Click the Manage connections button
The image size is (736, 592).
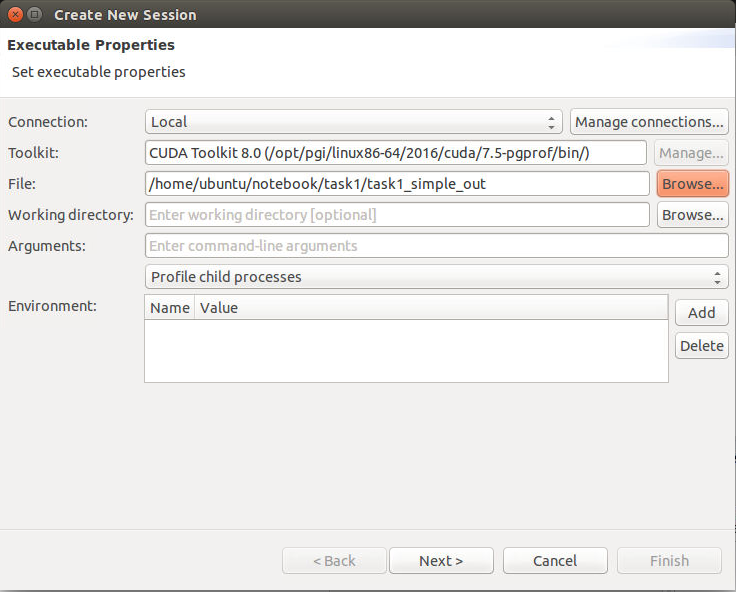click(649, 122)
